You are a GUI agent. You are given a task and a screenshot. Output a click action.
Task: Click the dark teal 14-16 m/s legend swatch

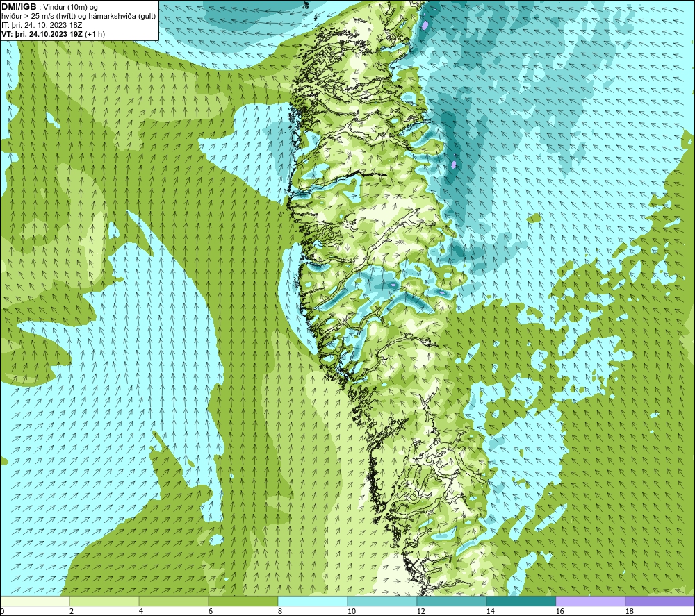tap(521, 601)
